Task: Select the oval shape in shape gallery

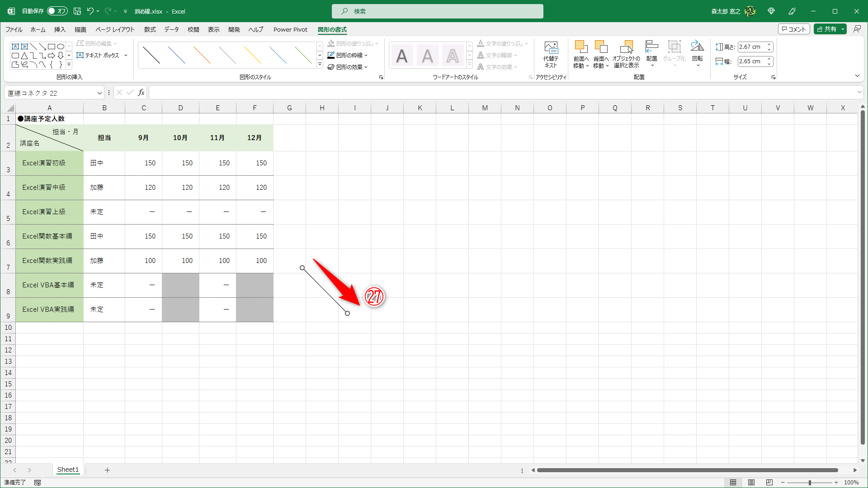Action: (60, 47)
